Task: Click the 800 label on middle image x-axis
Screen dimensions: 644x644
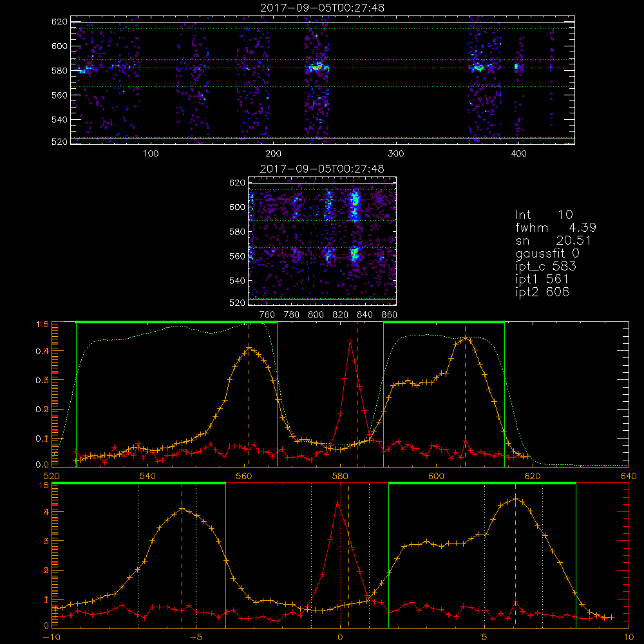Action: pyautogui.click(x=316, y=315)
